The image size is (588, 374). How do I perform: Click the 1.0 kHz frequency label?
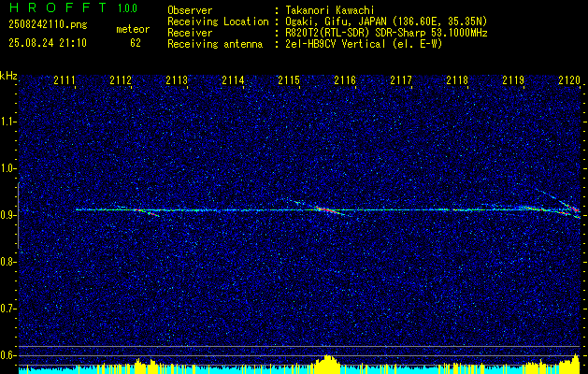click(x=7, y=168)
